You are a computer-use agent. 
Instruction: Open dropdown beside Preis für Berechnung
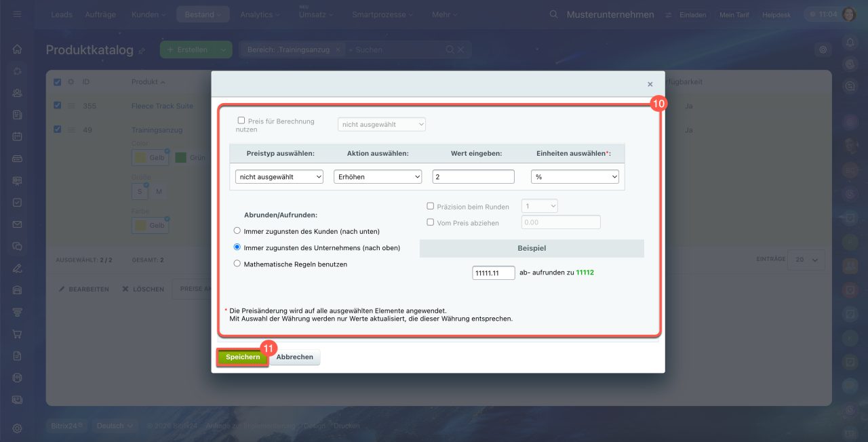point(382,124)
